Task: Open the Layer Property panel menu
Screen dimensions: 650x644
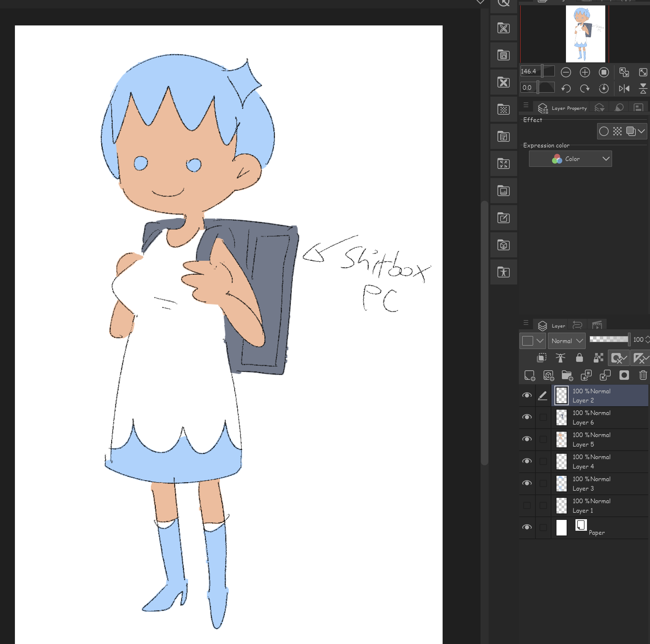Action: point(526,105)
